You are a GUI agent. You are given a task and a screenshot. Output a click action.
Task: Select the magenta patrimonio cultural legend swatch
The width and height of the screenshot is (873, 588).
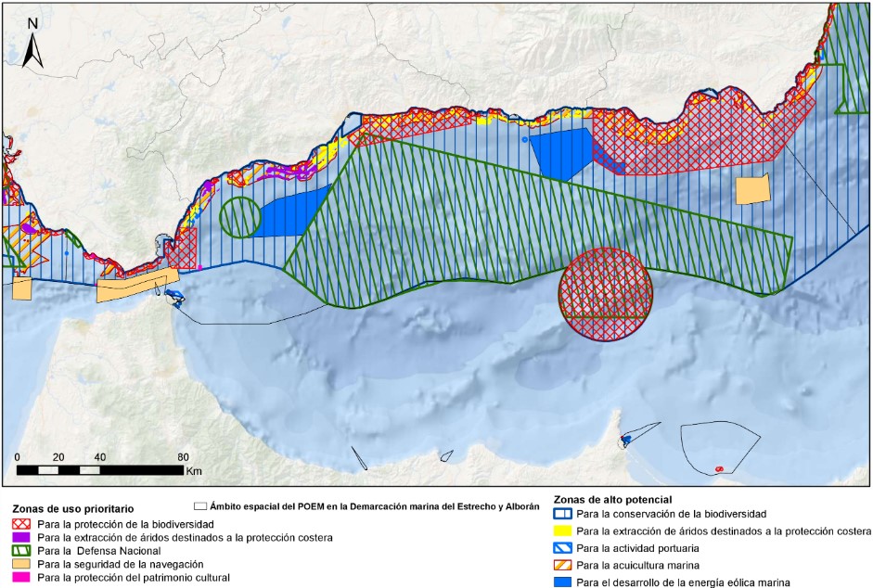tap(21, 578)
